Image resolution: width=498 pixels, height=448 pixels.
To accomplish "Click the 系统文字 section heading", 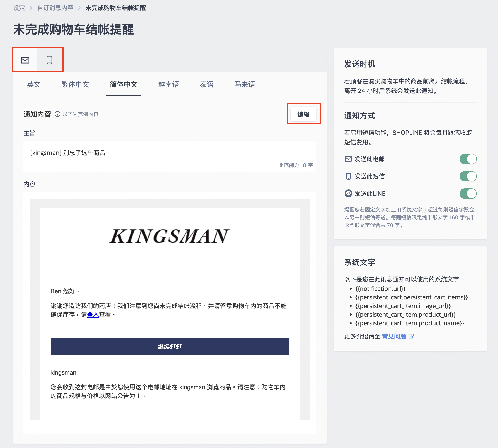I will [360, 262].
